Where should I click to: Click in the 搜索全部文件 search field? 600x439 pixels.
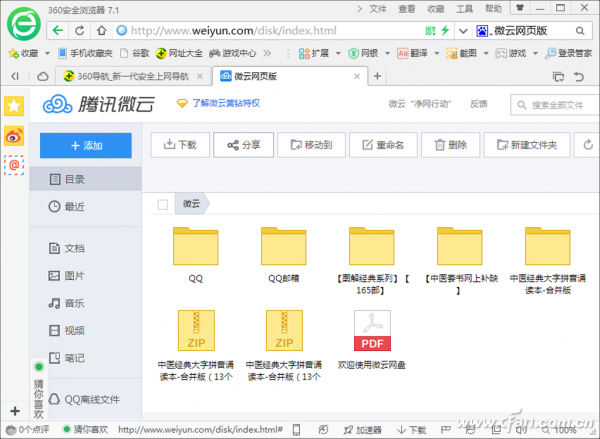[x=555, y=105]
